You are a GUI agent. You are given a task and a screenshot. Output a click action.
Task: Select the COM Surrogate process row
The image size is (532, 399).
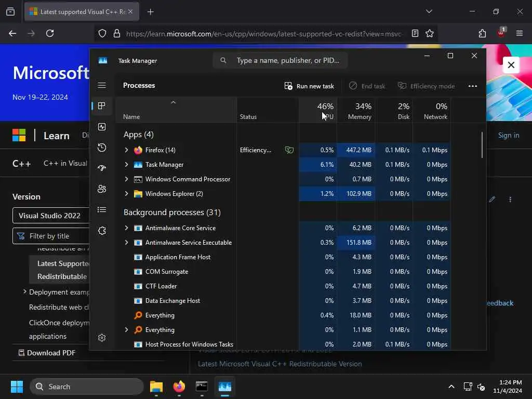tap(283, 272)
